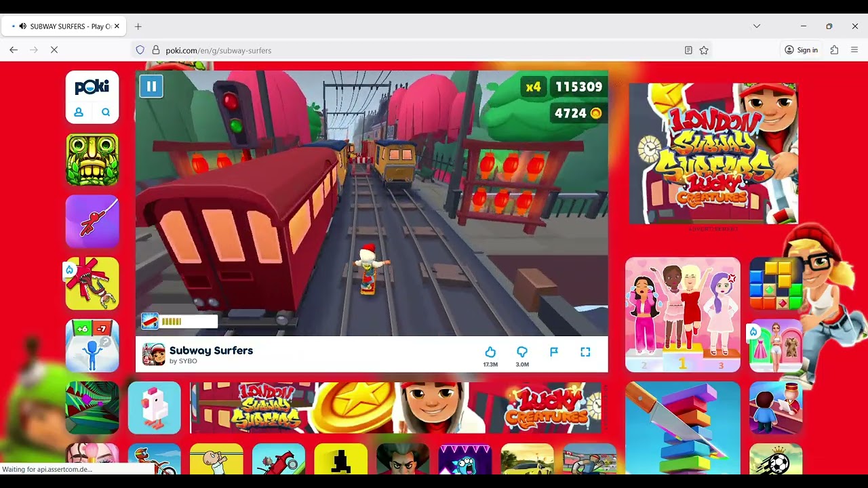Open a new browser tab

click(x=138, y=26)
